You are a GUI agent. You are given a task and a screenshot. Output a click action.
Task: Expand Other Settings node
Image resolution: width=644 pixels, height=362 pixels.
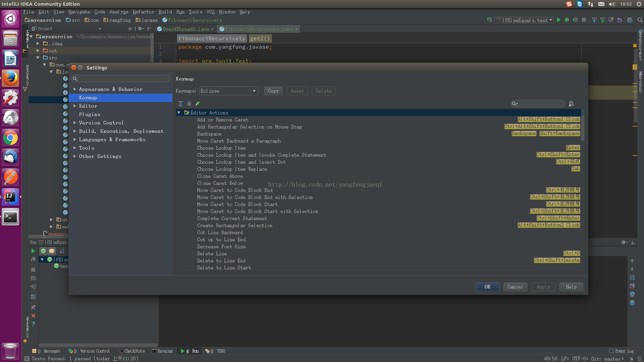pos(75,156)
